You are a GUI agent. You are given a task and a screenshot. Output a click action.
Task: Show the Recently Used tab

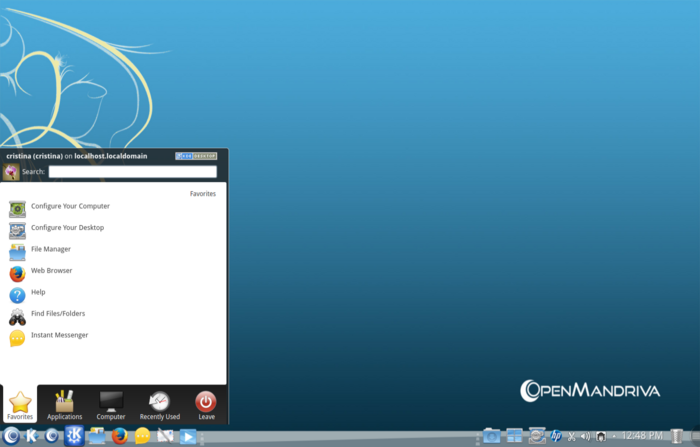[x=159, y=405]
